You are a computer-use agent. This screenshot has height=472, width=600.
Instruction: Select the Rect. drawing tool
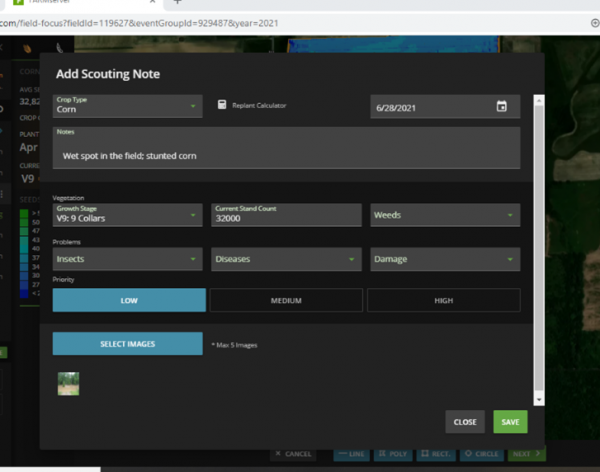(x=435, y=454)
